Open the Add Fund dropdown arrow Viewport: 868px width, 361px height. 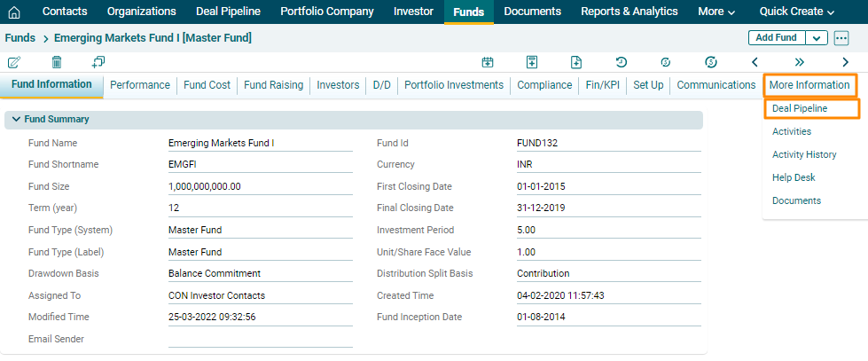pos(817,38)
